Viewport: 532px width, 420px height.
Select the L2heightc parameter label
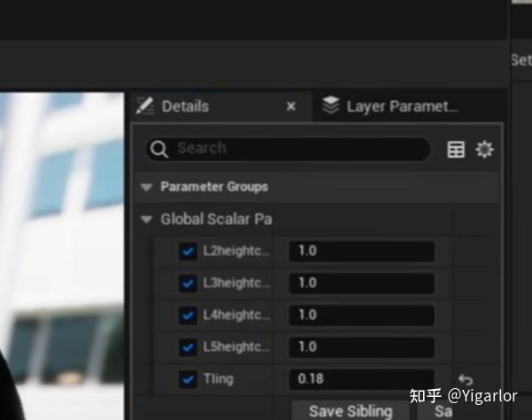[x=236, y=252]
